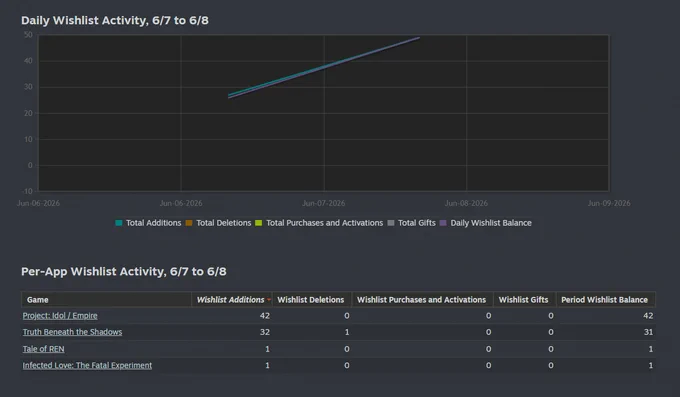680x397 pixels.
Task: Click Tale of REN additions value 1
Action: [267, 349]
